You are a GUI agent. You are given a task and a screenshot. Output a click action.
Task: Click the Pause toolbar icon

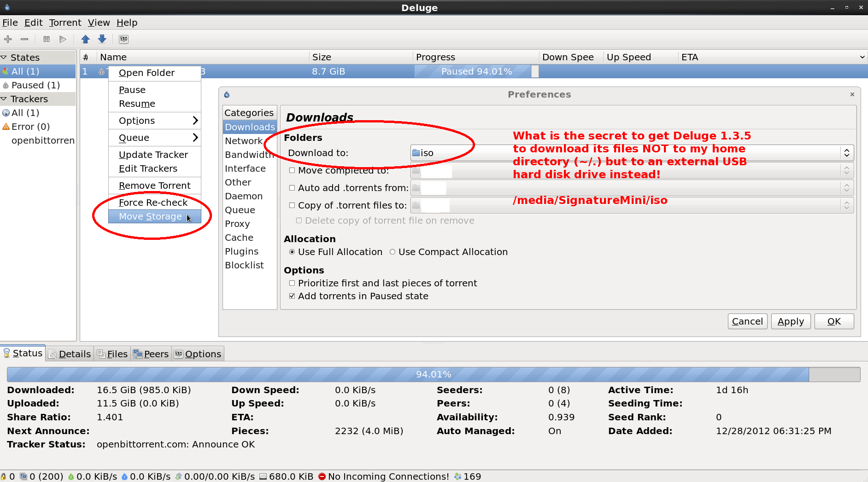tap(47, 39)
